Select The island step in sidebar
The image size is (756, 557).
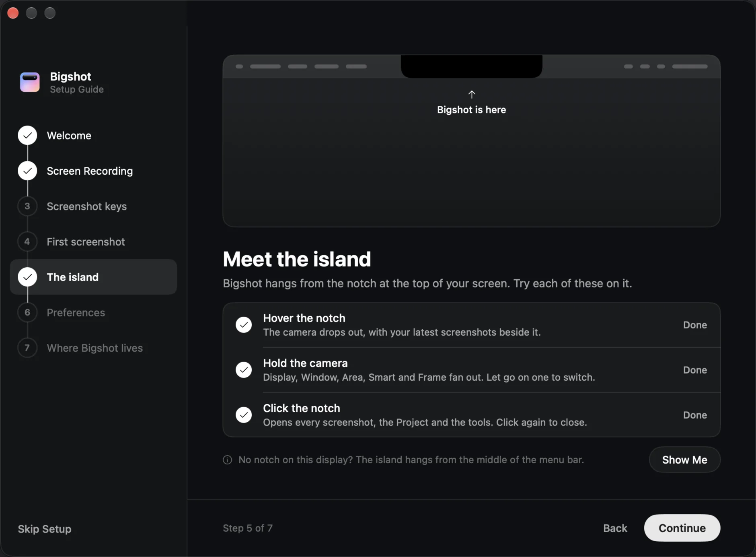[x=93, y=277]
